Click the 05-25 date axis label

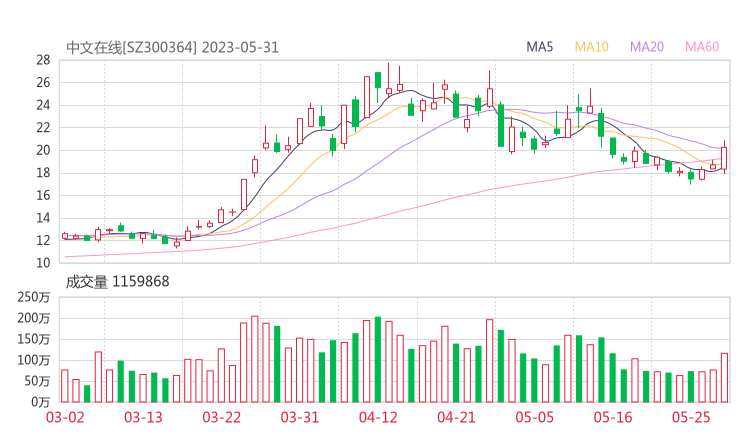691,417
